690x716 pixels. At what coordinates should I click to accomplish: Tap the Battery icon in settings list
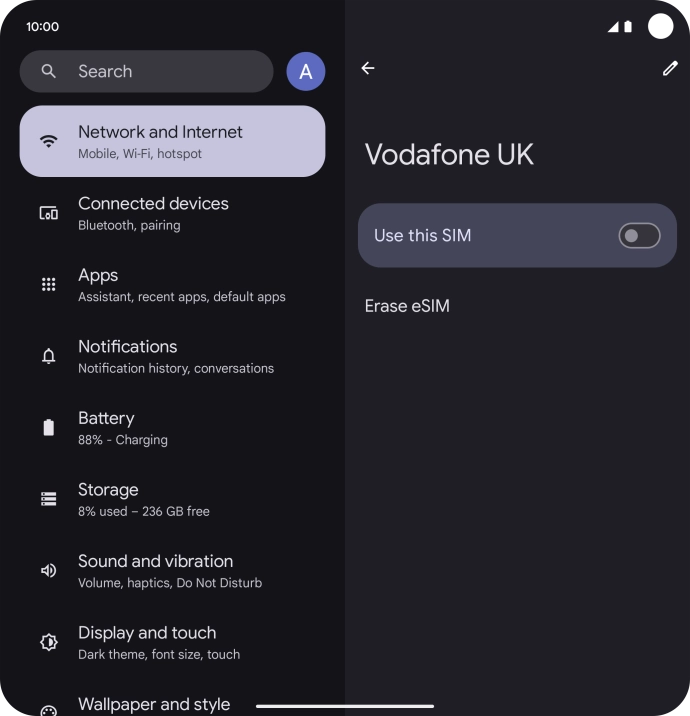click(x=48, y=428)
